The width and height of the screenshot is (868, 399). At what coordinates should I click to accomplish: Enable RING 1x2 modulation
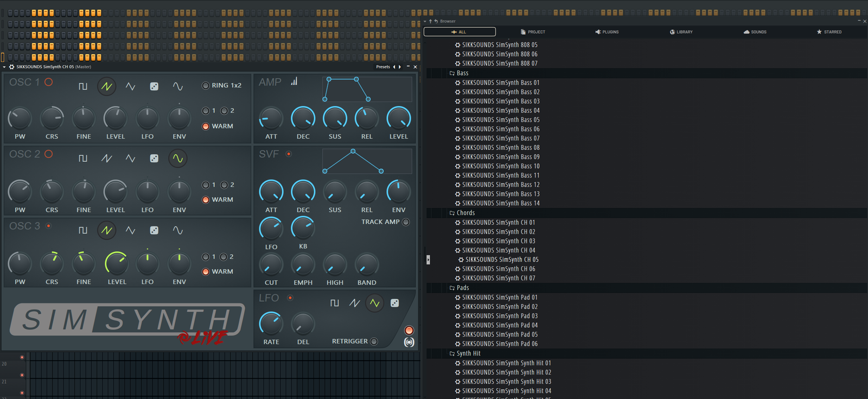point(206,85)
